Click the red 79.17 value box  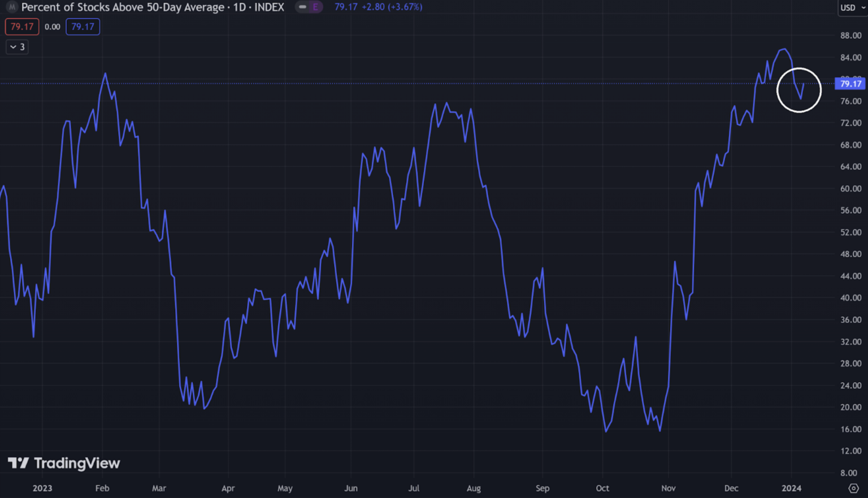[21, 26]
